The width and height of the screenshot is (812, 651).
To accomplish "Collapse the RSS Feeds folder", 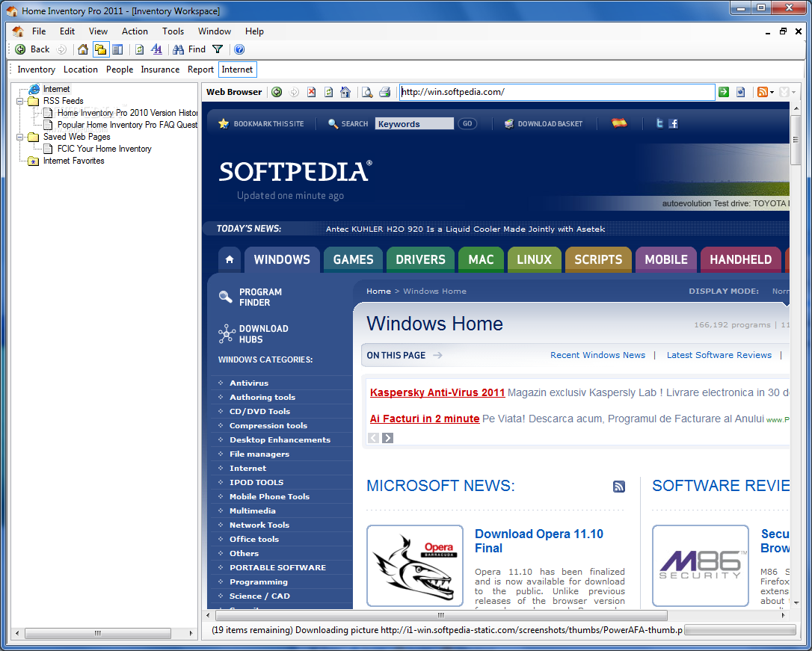I will pos(19,102).
